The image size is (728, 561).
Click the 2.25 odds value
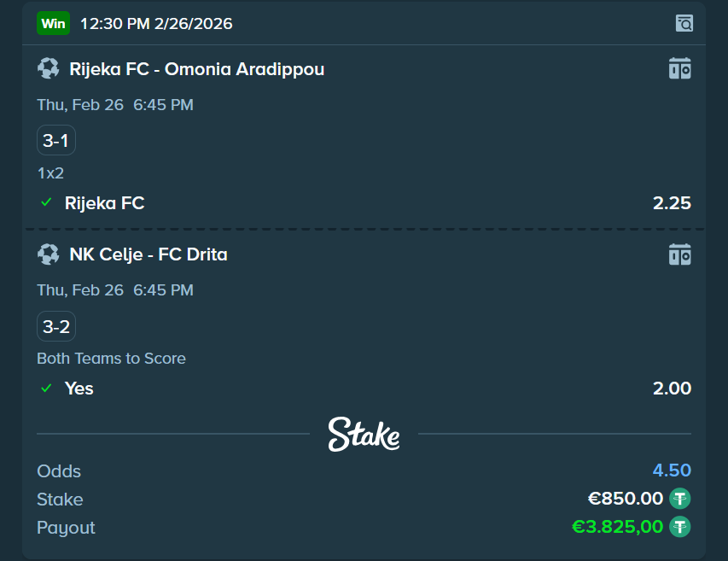click(x=672, y=203)
